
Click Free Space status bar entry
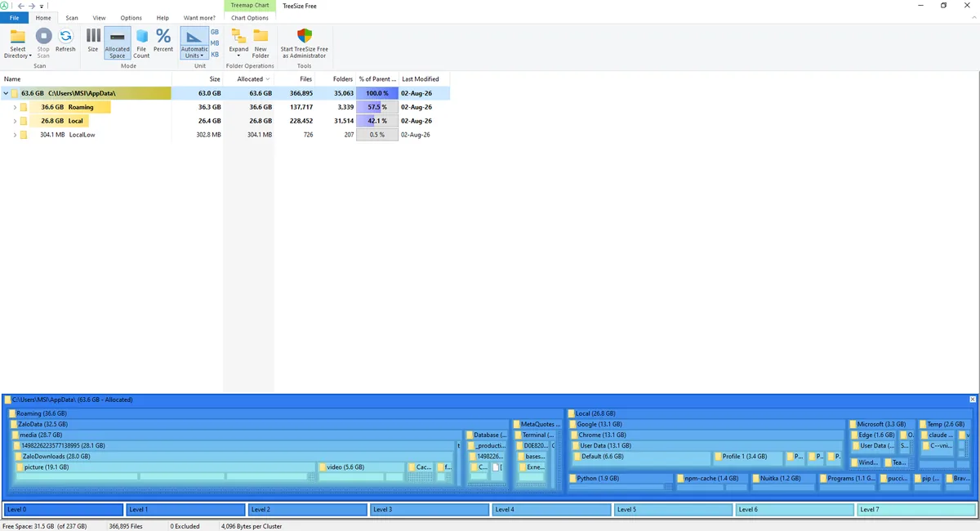(46, 526)
